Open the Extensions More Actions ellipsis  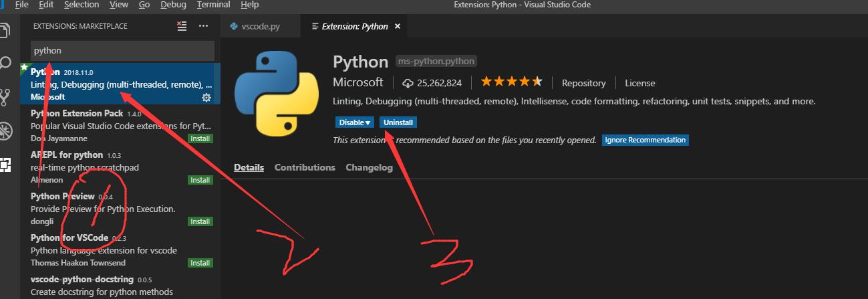(x=203, y=26)
